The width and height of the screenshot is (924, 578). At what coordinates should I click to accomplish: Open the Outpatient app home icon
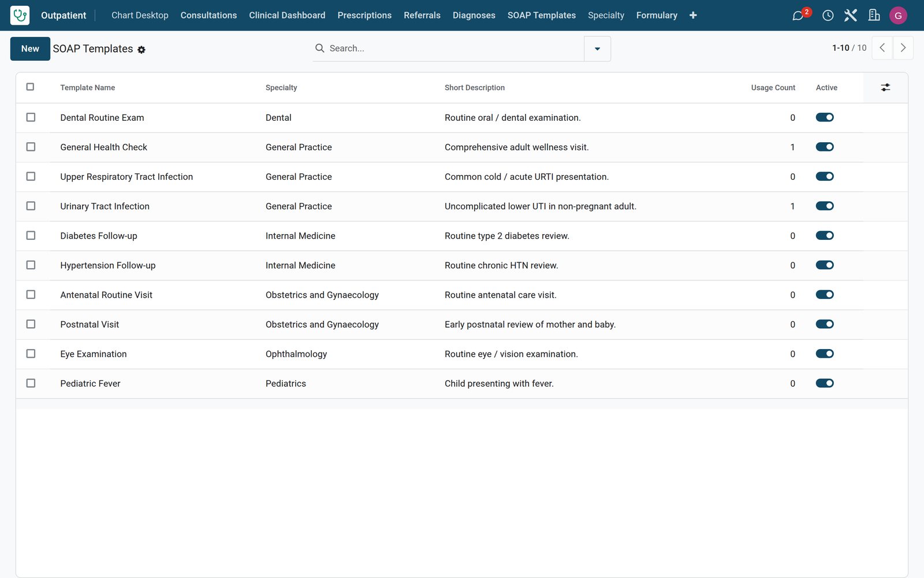[x=20, y=15]
